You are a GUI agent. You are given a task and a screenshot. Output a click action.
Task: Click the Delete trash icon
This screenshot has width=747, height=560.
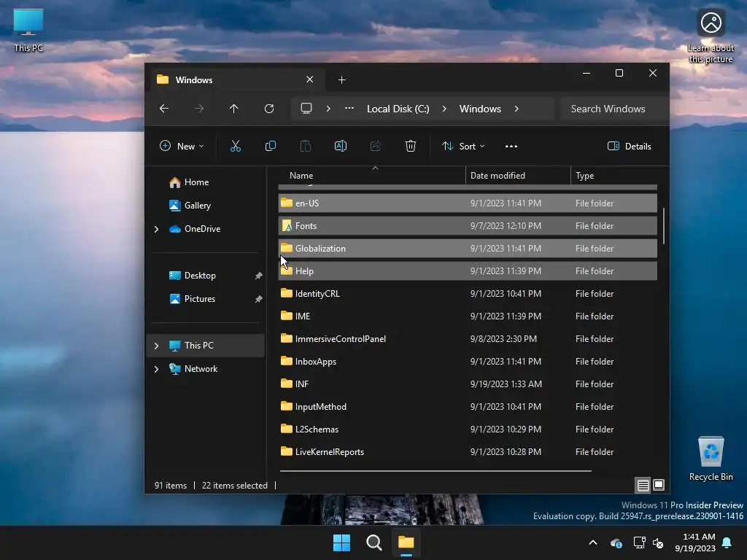(x=411, y=146)
